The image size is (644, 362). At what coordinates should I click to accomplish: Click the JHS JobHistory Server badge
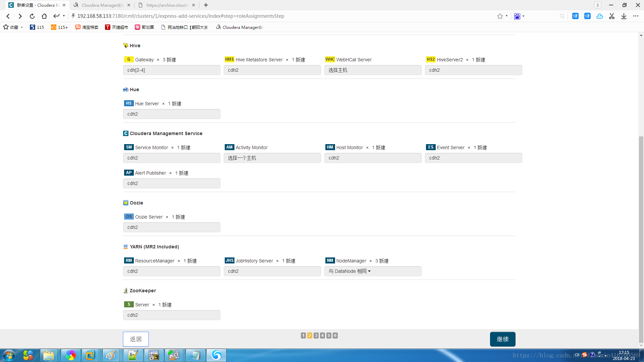point(229,260)
